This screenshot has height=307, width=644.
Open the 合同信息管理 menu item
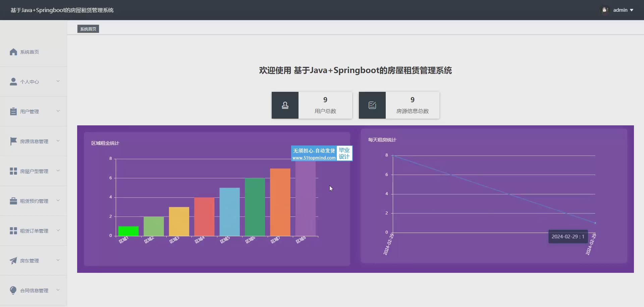pos(34,291)
